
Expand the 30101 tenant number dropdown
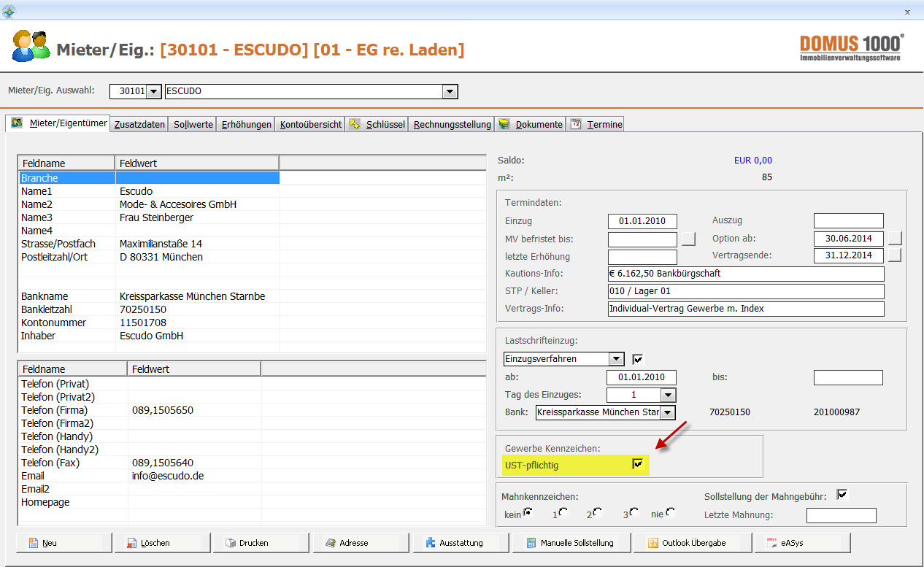pos(153,91)
